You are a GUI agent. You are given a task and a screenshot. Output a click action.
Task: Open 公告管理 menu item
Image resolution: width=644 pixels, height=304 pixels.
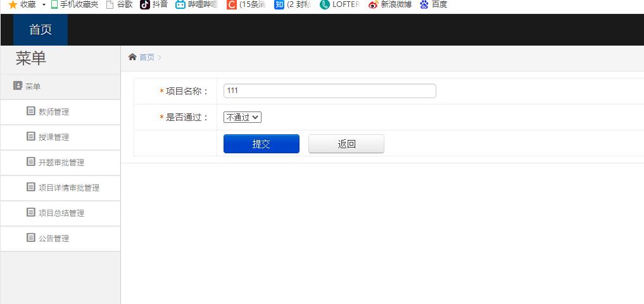60,239
